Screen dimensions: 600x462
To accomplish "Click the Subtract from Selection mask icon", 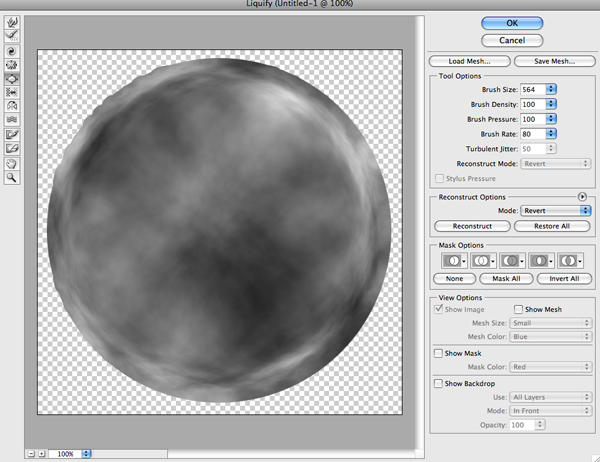I will tap(512, 261).
